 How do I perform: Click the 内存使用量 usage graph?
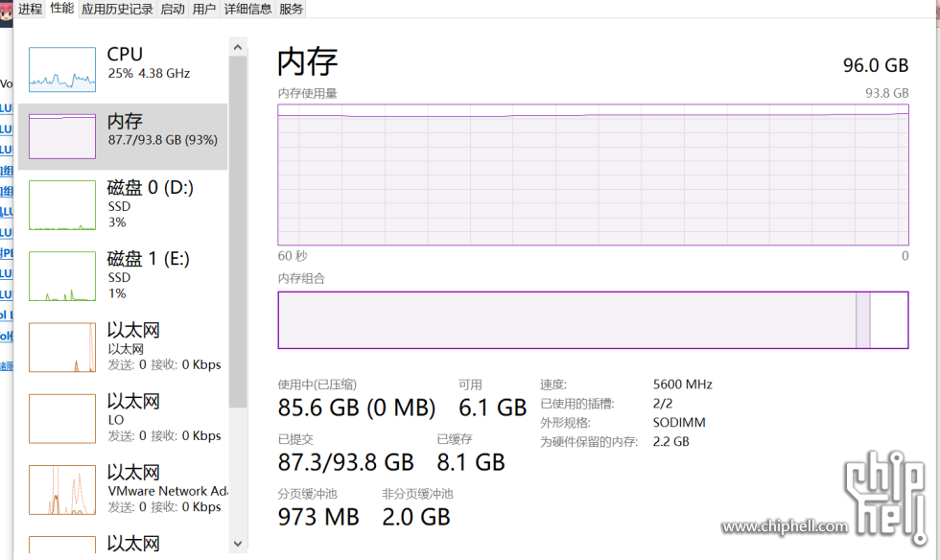(x=593, y=175)
